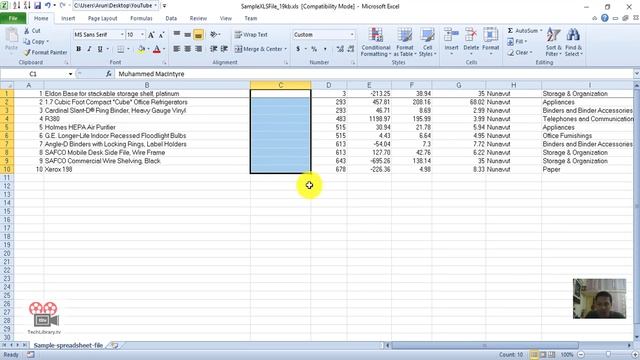
Task: Switch to the Formulas tab
Action: click(x=141, y=18)
